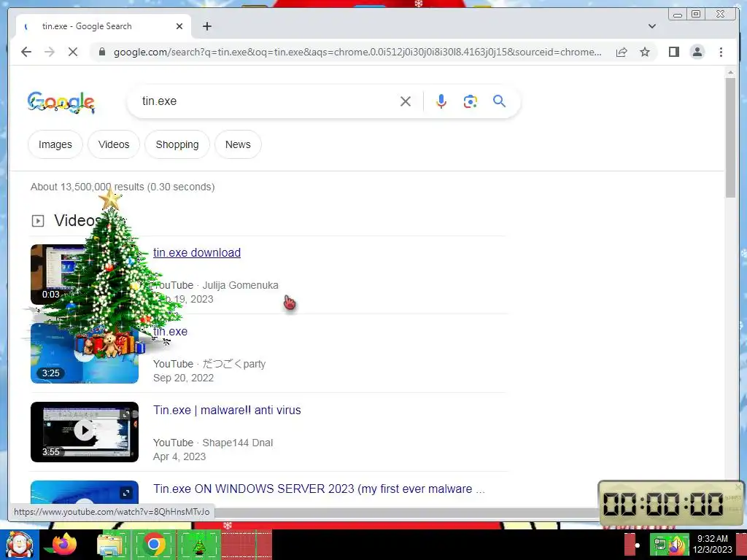Switch to Chrome in taskbar
Image resolution: width=747 pixels, height=560 pixels.
tap(154, 545)
